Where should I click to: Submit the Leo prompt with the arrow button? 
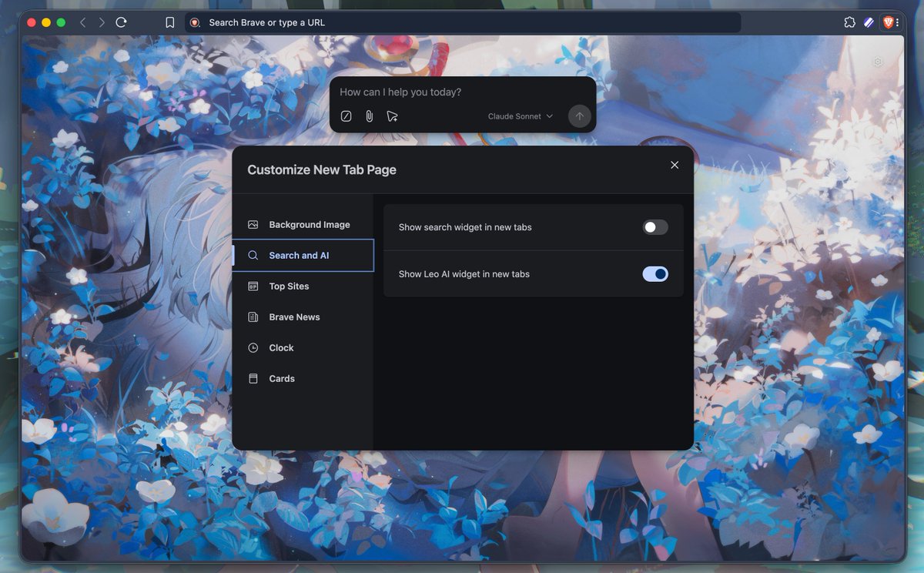pos(580,116)
